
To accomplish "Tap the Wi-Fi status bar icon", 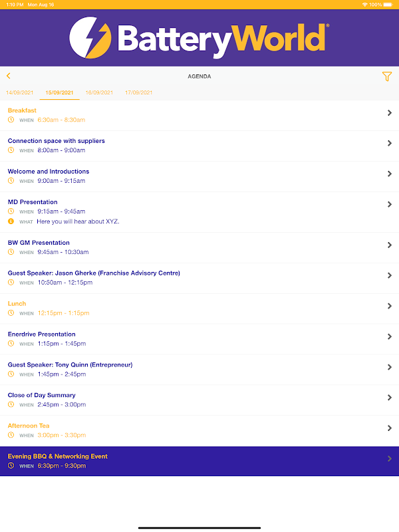I will tap(364, 5).
